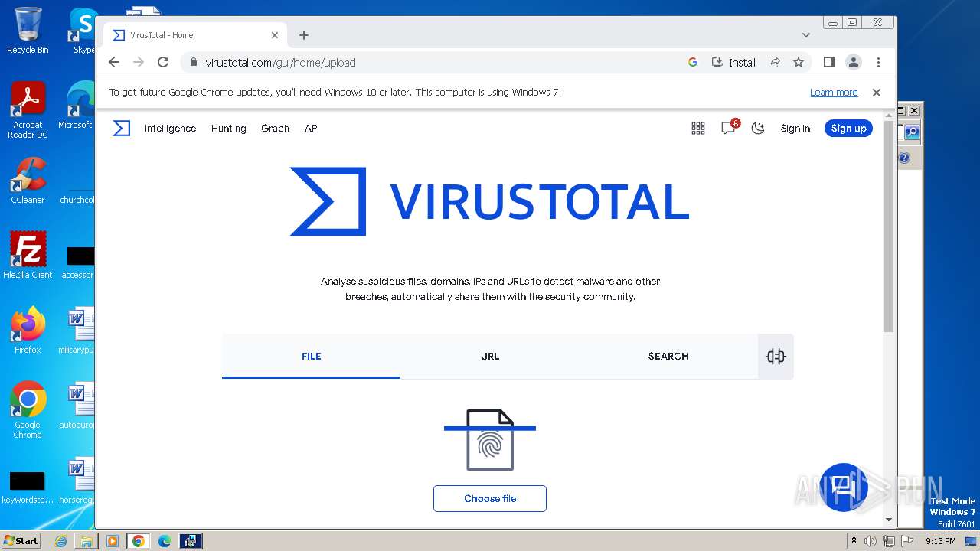The height and width of the screenshot is (551, 980).
Task: Open the Recycle Bin desktop icon
Action: point(28,31)
